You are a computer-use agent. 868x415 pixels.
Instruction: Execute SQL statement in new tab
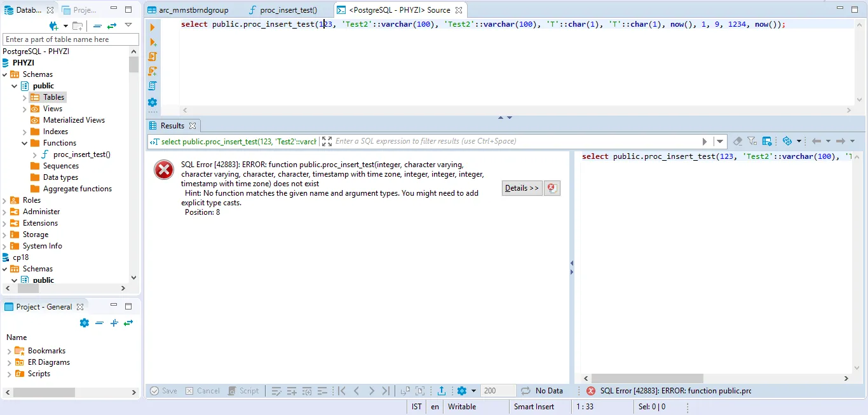coord(153,42)
